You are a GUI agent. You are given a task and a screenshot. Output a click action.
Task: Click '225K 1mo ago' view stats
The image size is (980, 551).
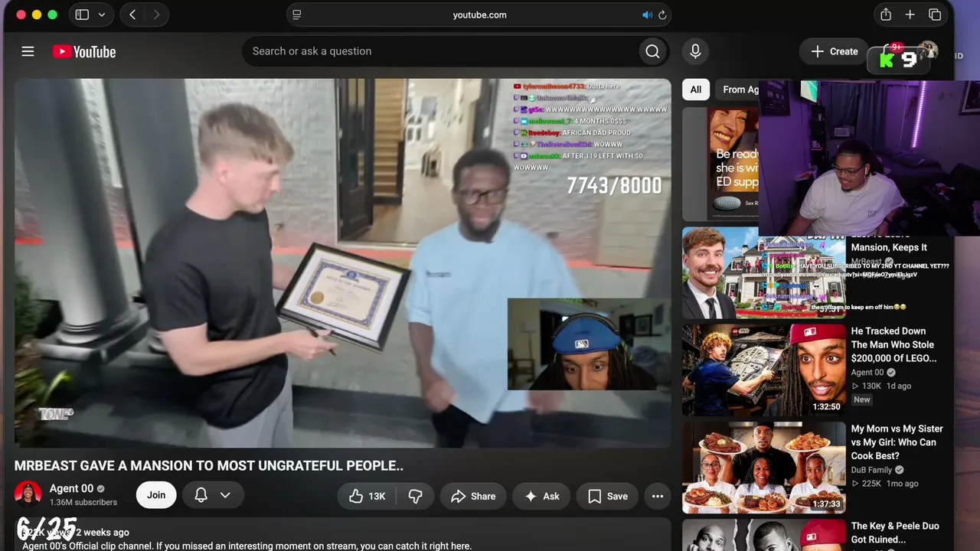884,484
